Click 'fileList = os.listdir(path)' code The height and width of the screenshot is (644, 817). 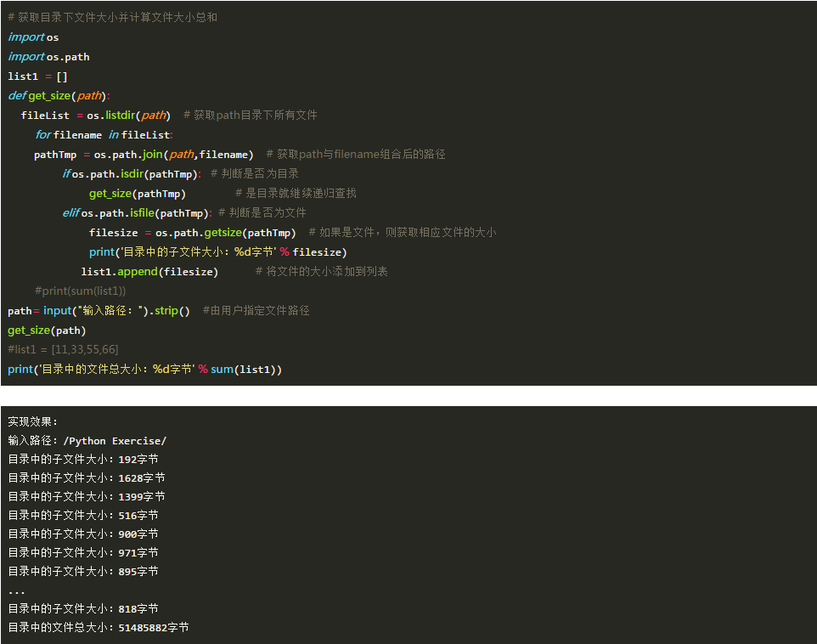(96, 116)
